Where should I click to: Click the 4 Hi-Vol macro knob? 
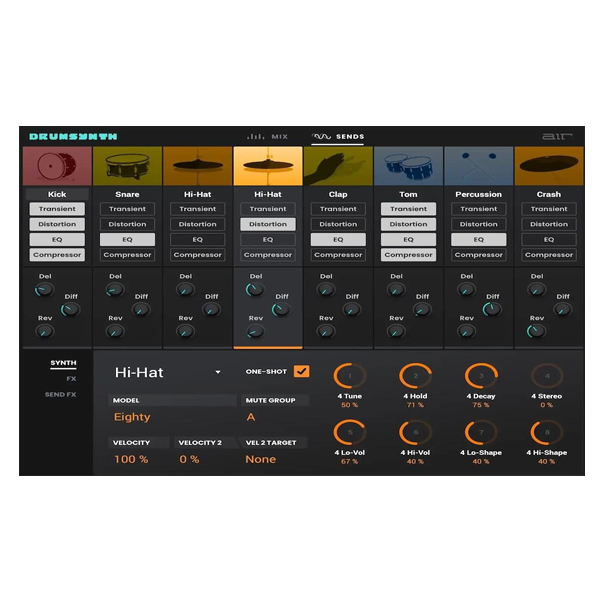point(416,432)
